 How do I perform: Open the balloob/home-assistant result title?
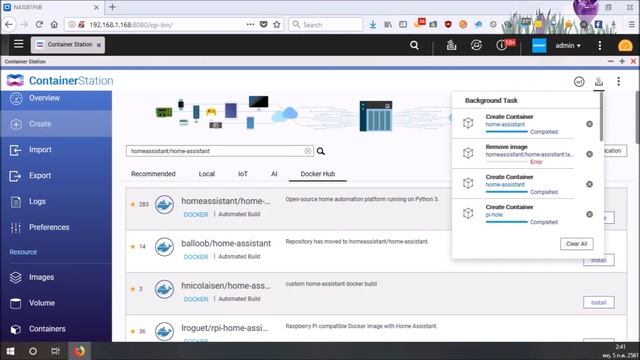[x=226, y=244]
